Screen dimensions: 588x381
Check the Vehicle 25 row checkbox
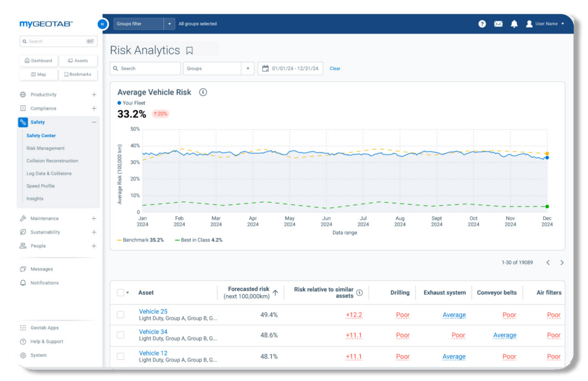tap(121, 315)
